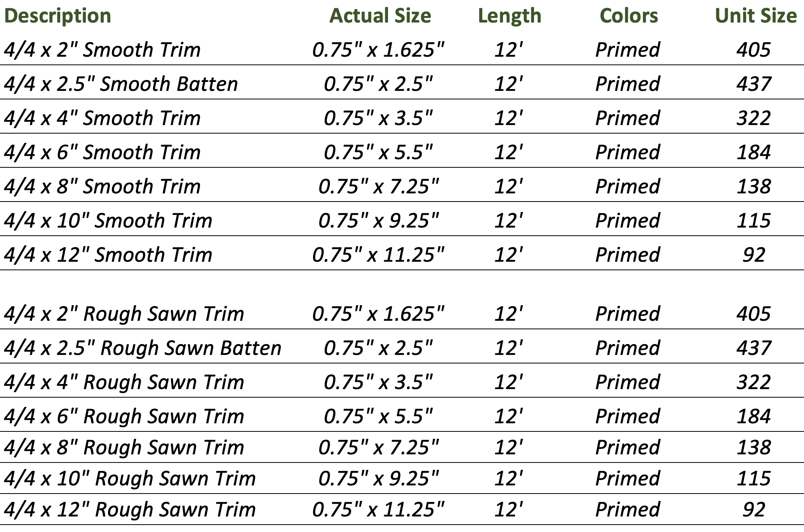
Task: Click the 4/4 x 2.5" Smooth Batten description
Action: point(121,84)
